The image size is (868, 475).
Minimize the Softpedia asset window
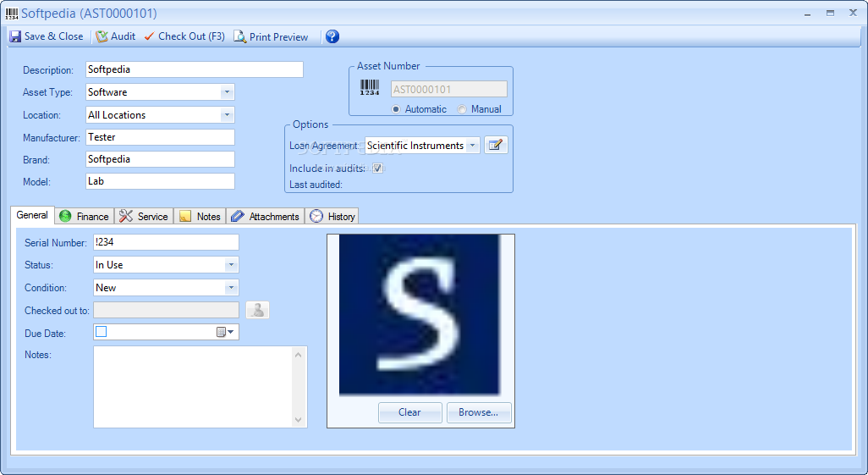(x=808, y=14)
